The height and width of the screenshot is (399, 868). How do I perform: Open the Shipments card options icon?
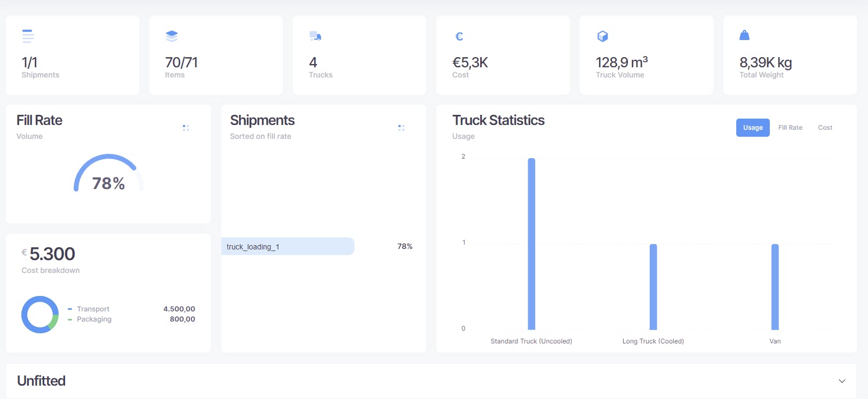click(401, 128)
